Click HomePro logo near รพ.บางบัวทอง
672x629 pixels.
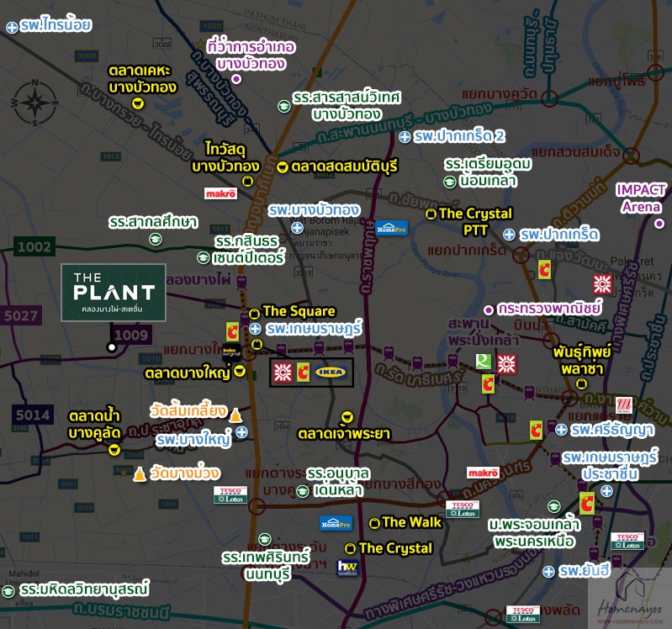391,229
